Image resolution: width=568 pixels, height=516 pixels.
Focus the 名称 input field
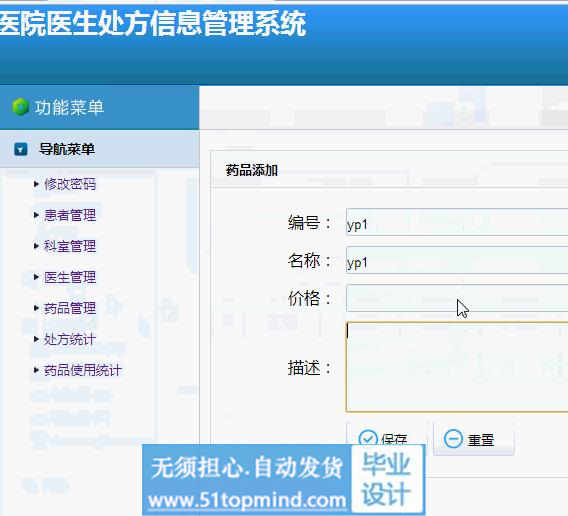click(x=457, y=260)
